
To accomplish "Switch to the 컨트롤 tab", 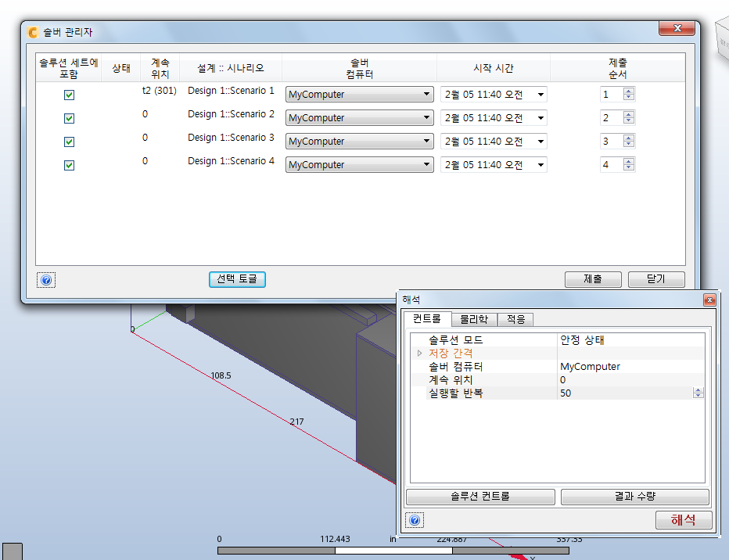I will (427, 319).
